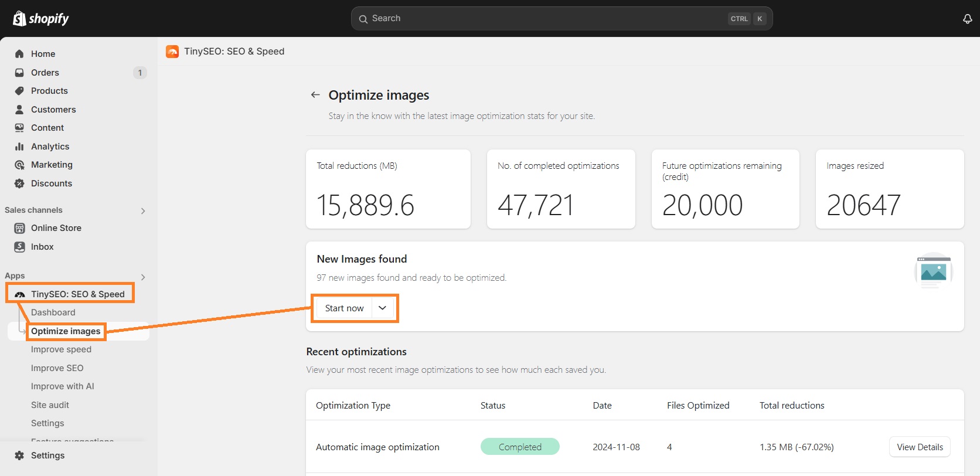This screenshot has height=476, width=980.
Task: Click the 1.35 MB (-67.02%) cell
Action: [797, 447]
